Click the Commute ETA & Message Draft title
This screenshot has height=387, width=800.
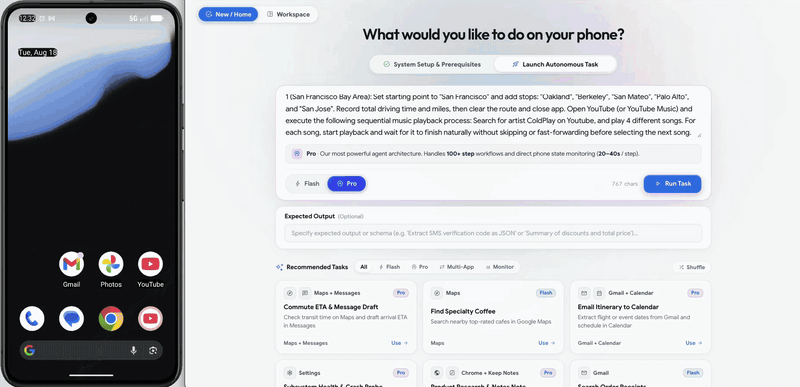coord(331,307)
